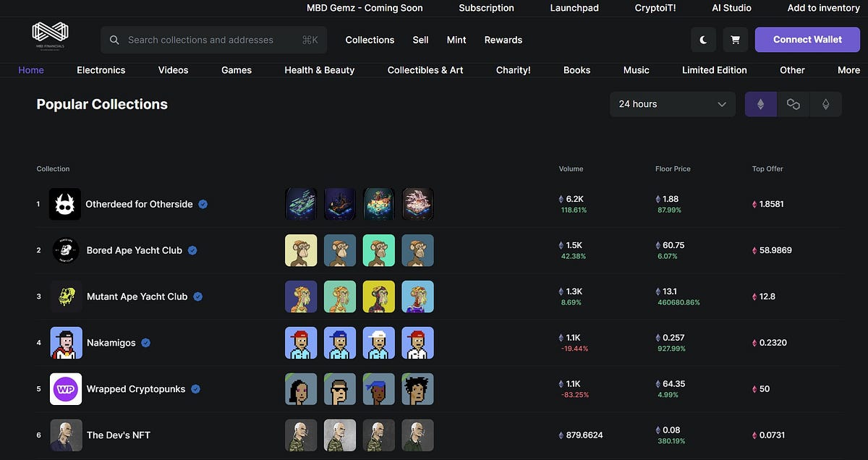Select the Ethereum chain filter icon
868x460 pixels.
pos(761,104)
